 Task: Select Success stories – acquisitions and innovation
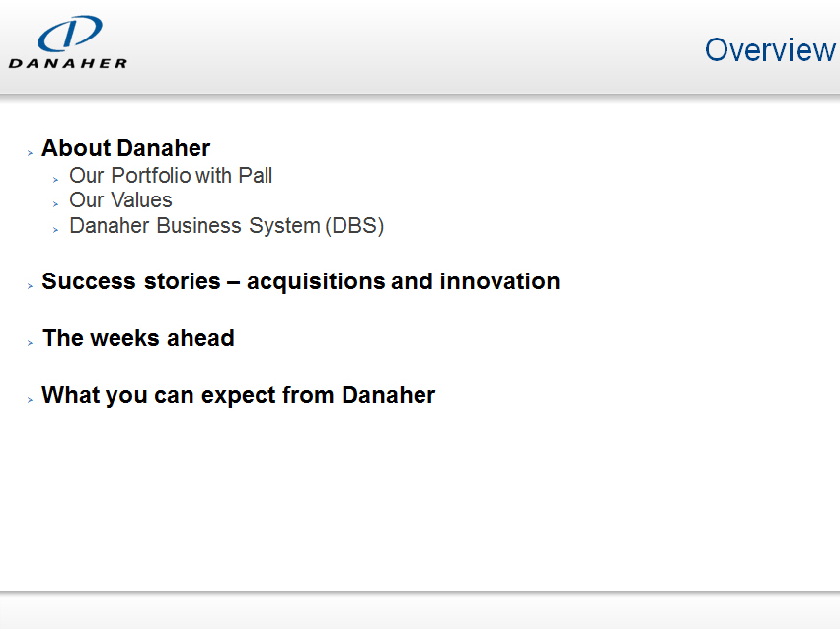[300, 281]
